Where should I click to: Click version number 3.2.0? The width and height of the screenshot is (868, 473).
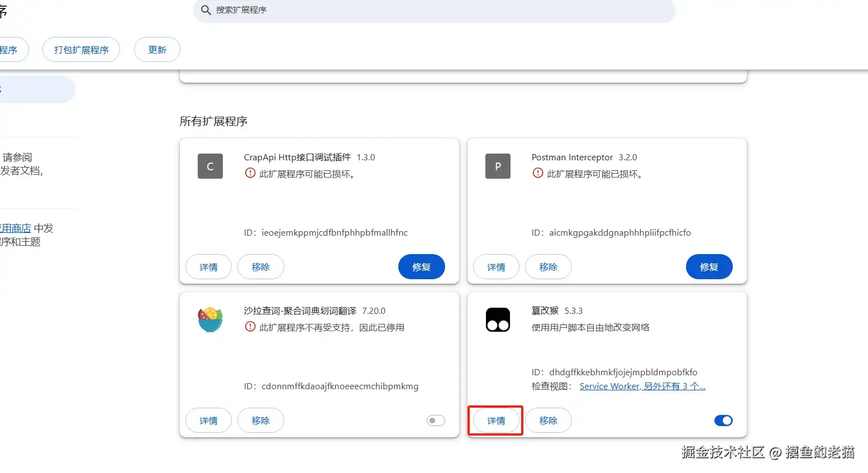(x=628, y=157)
